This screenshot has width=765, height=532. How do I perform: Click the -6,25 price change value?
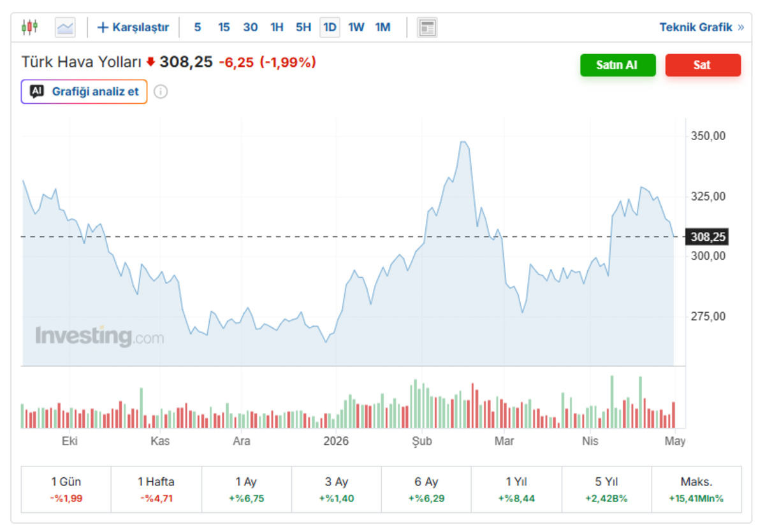[236, 62]
